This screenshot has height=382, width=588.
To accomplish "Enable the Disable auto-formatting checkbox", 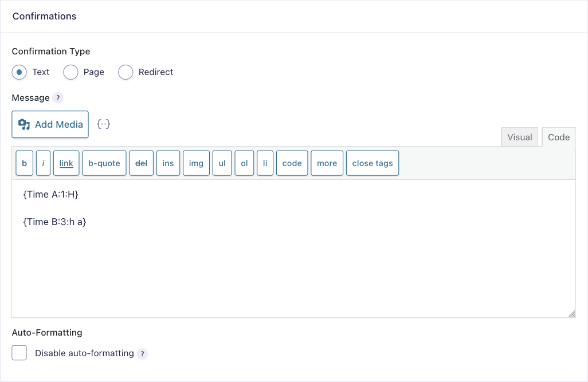I will click(x=19, y=353).
